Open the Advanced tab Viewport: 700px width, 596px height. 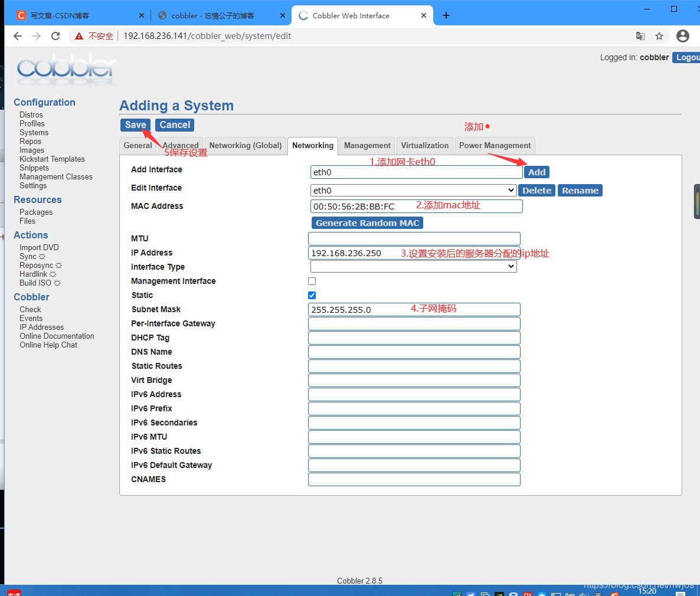(x=181, y=146)
